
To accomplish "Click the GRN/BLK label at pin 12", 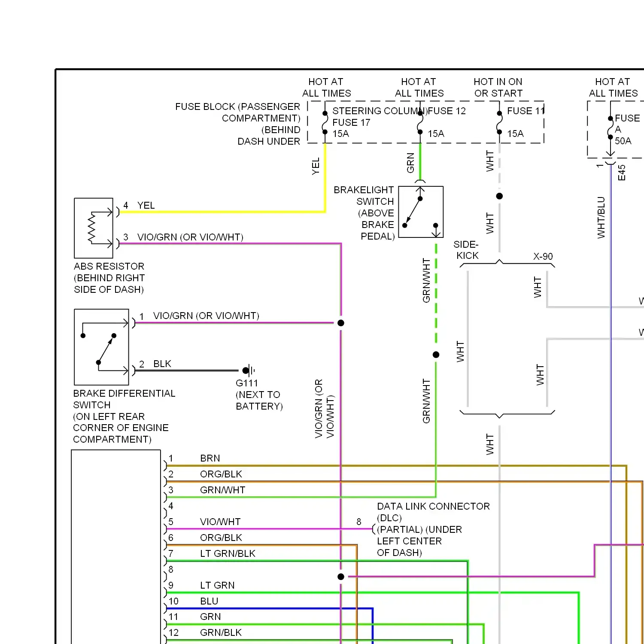I will pyautogui.click(x=221, y=632).
